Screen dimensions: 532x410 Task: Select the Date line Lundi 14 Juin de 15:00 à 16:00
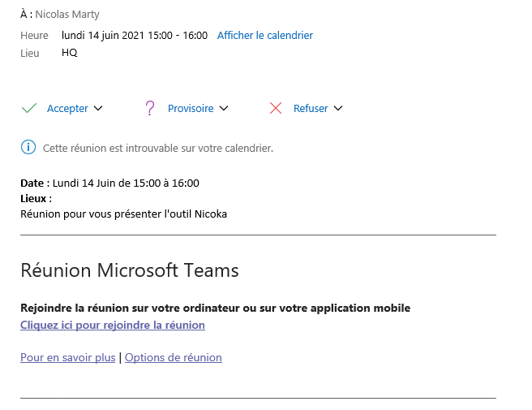pos(109,183)
